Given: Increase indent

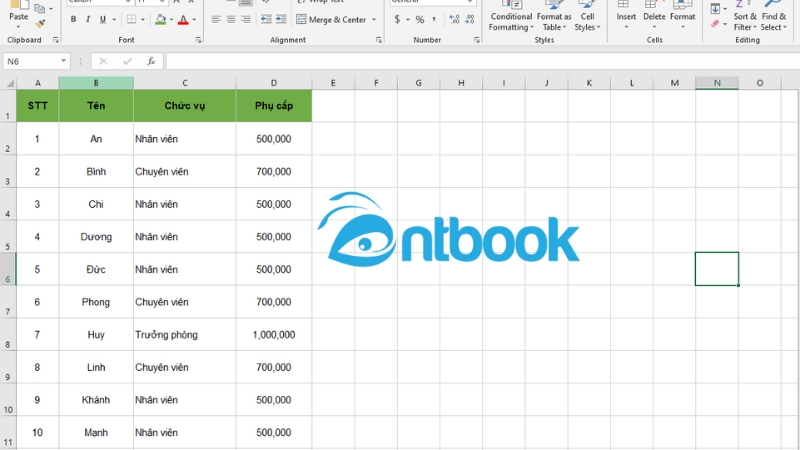Looking at the screenshot, I should click(x=281, y=19).
